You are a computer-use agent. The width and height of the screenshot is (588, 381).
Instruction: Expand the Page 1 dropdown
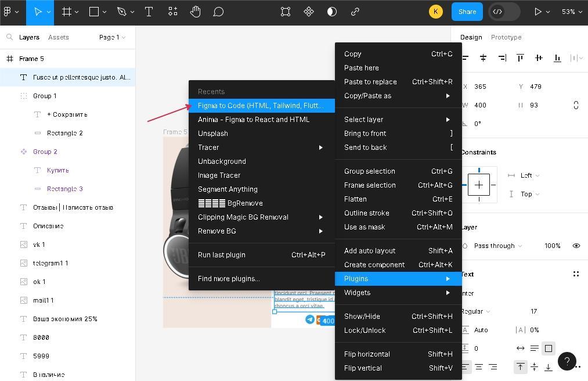[x=112, y=37]
